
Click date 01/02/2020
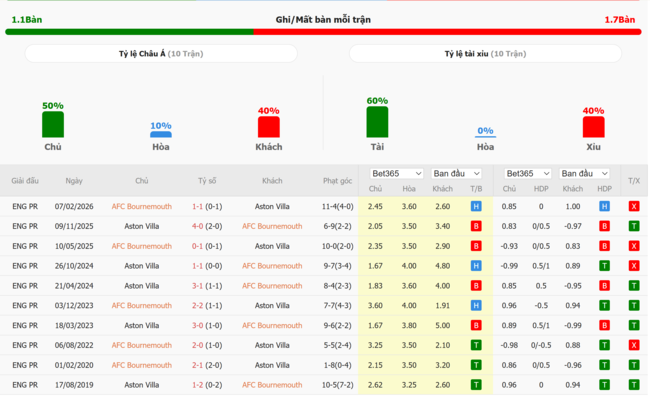(74, 365)
